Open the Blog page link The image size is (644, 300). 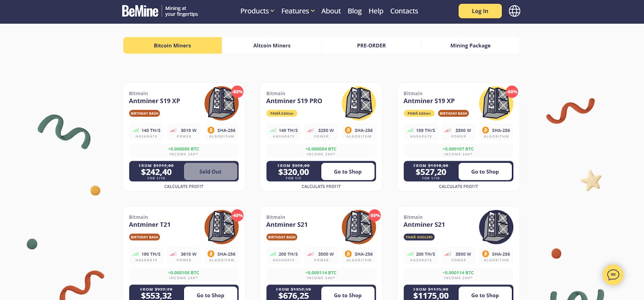pyautogui.click(x=355, y=11)
